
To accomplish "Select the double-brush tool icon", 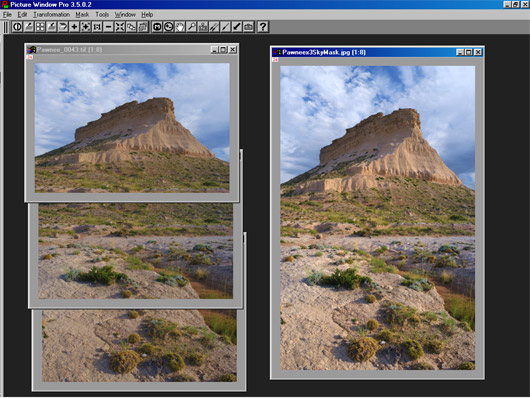I will click(214, 27).
